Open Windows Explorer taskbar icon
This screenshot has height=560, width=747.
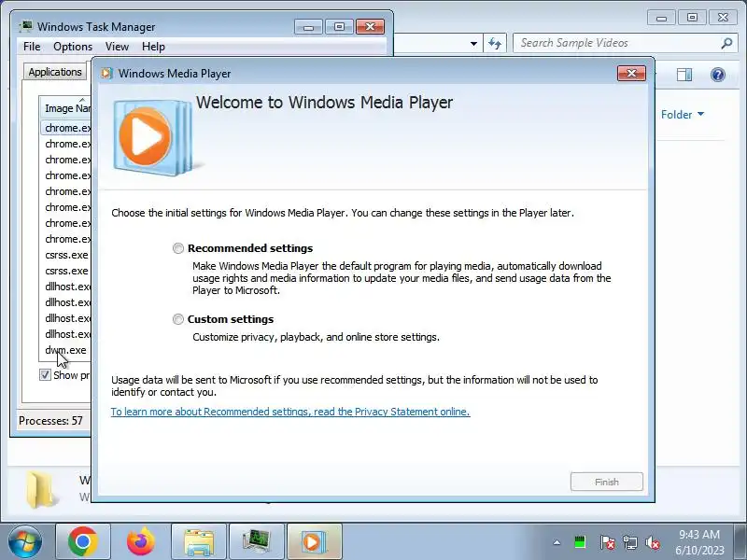pos(199,542)
